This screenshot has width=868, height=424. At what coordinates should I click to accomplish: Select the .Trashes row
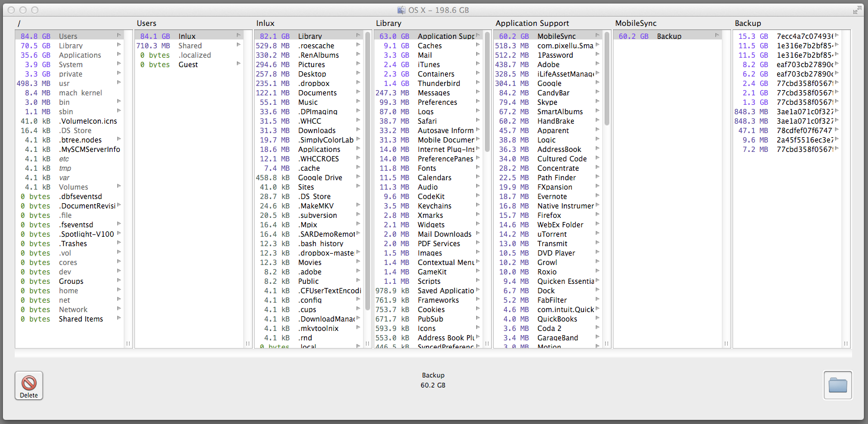[70, 243]
